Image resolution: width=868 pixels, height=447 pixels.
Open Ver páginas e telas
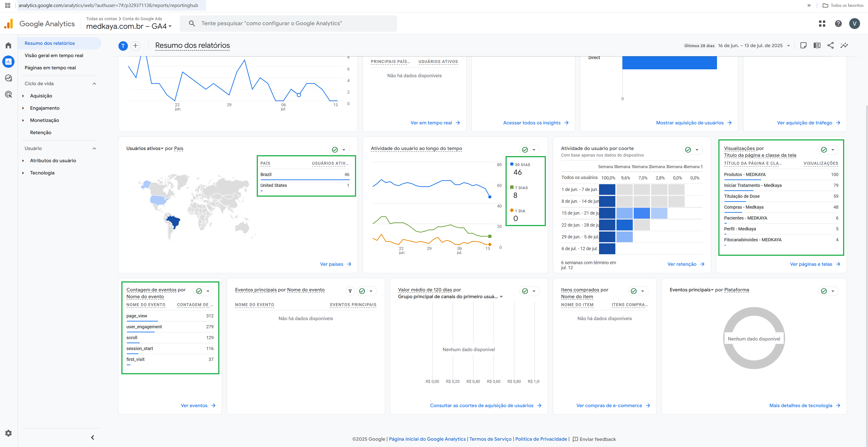coord(815,264)
